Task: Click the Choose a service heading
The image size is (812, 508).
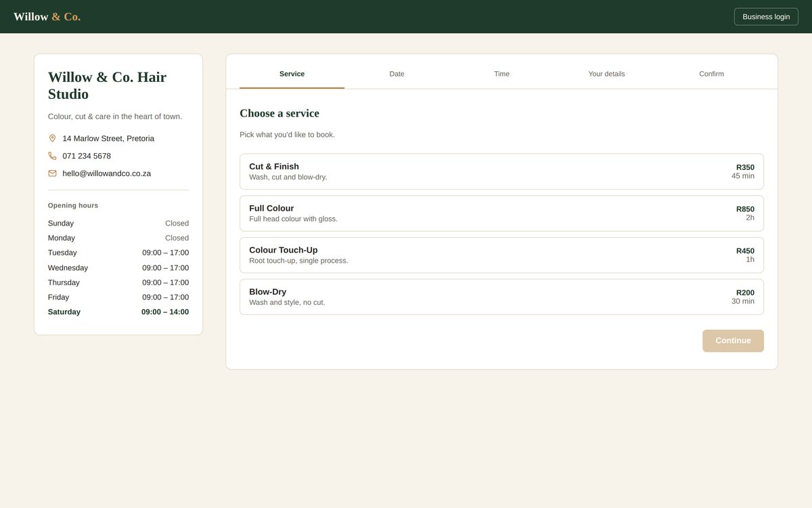Action: coord(279,113)
